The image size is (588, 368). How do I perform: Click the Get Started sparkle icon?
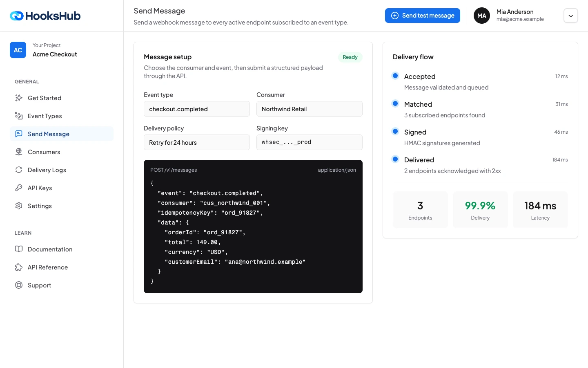[x=19, y=98]
